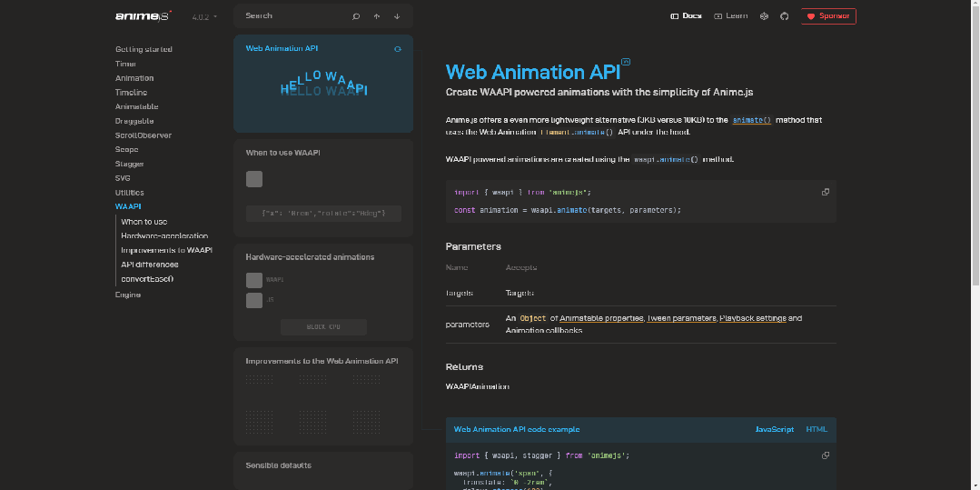This screenshot has width=980, height=490.
Task: Switch to JavaScript code tab
Action: pyautogui.click(x=775, y=429)
